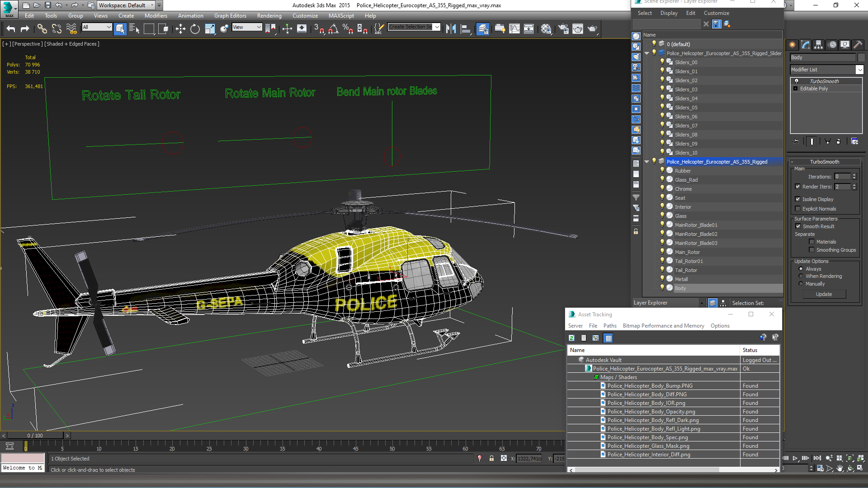868x488 pixels.
Task: Activate the Select and Scale tool
Action: click(210, 29)
